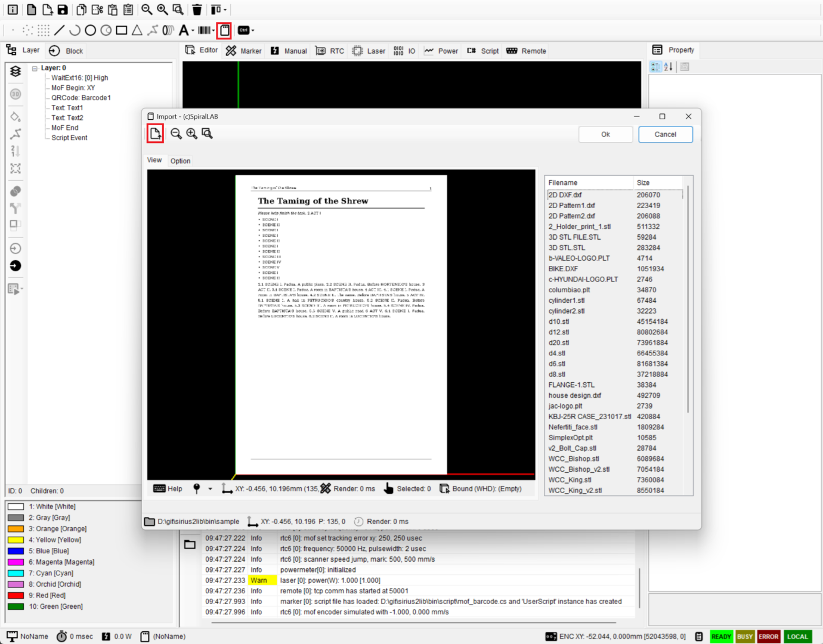Open the Text tool dropdown

(x=193, y=30)
